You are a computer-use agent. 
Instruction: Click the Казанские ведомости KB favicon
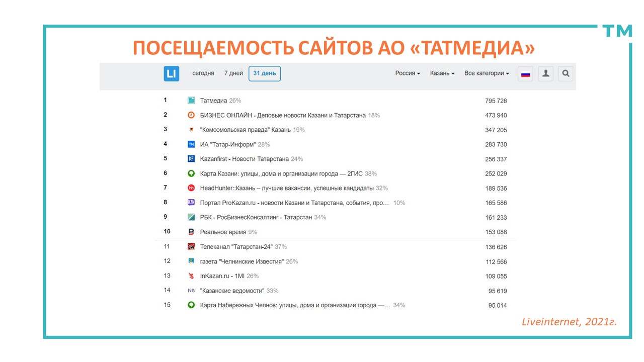tap(191, 291)
